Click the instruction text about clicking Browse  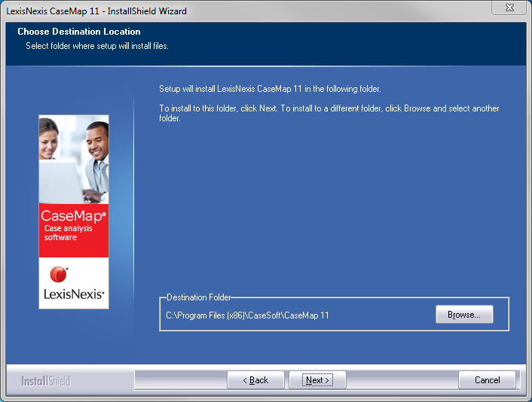click(329, 113)
